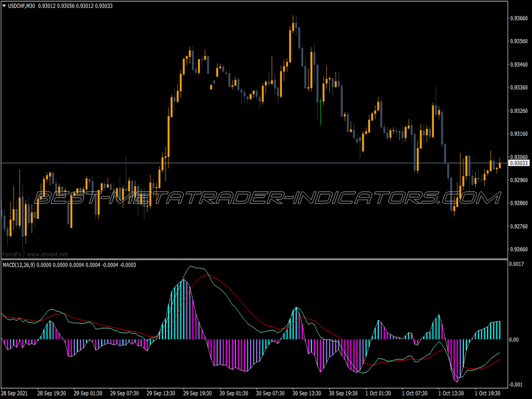This screenshot has width=532, height=399.
Task: Click the 29 Sep 01:30 time label
Action: (x=88, y=394)
